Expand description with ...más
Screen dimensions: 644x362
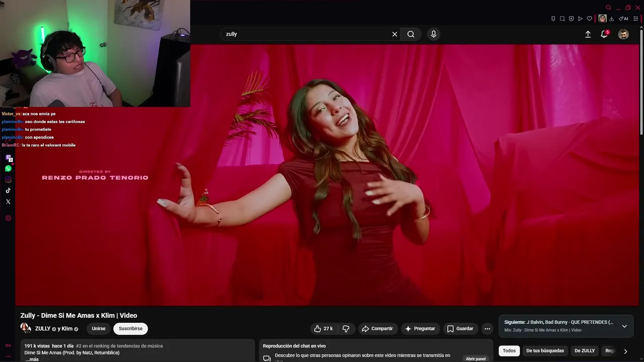click(x=32, y=359)
